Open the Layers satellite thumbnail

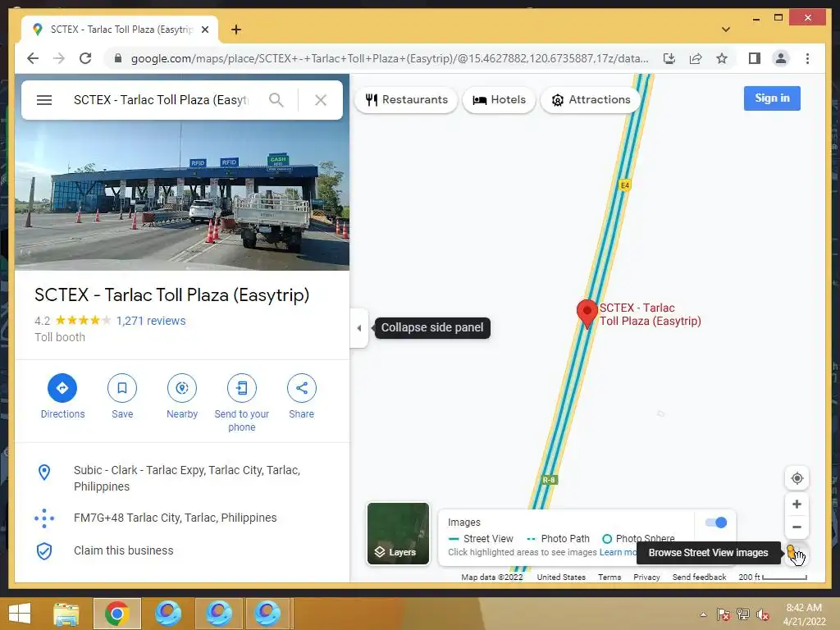(x=398, y=533)
